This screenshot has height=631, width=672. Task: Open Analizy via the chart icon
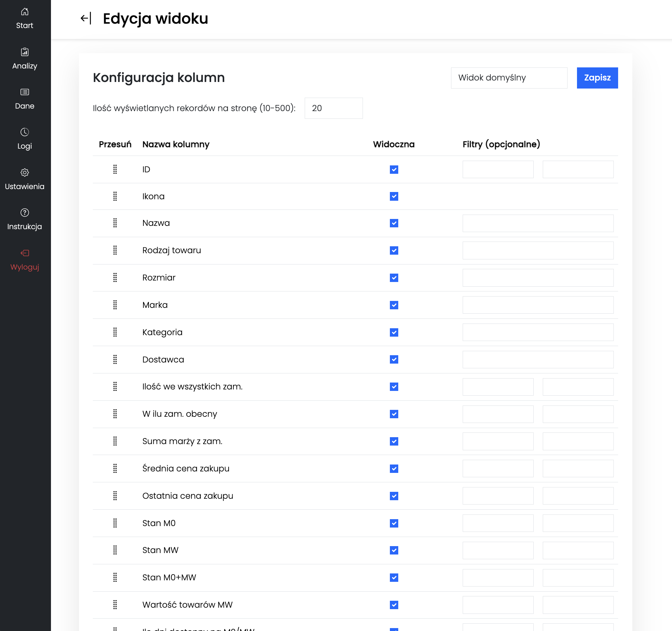click(x=25, y=52)
